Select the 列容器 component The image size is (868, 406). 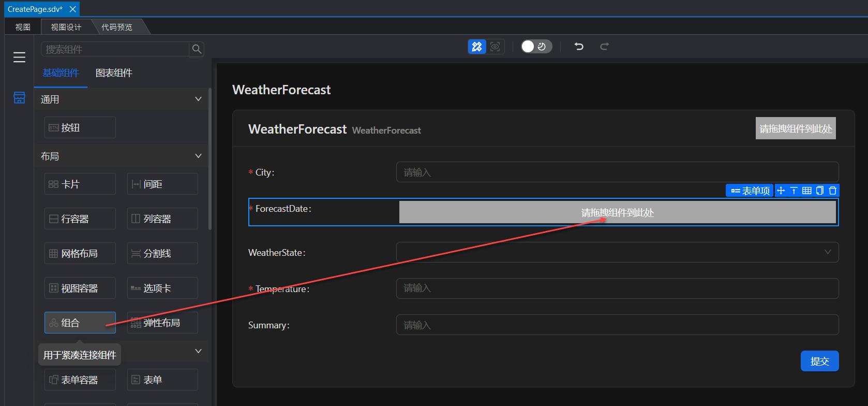pyautogui.click(x=162, y=219)
